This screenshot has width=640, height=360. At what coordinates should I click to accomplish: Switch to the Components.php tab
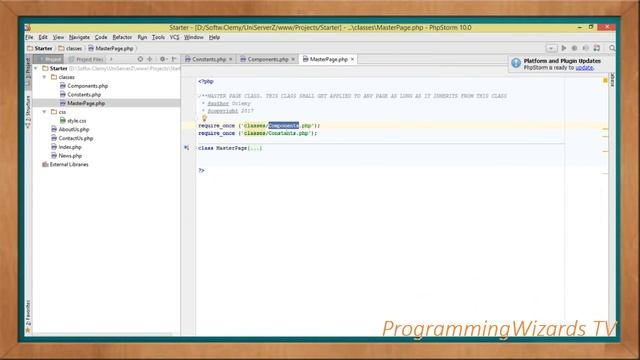(267, 60)
